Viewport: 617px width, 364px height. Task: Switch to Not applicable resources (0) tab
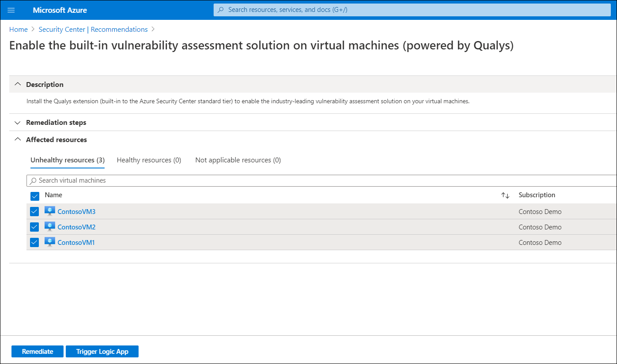tap(238, 160)
